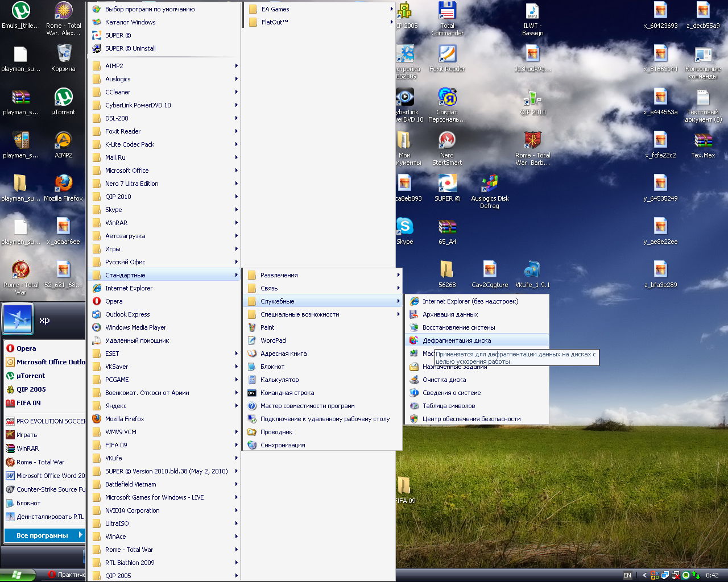
Task: Click the Практиче... taskbar button
Action: (67, 575)
